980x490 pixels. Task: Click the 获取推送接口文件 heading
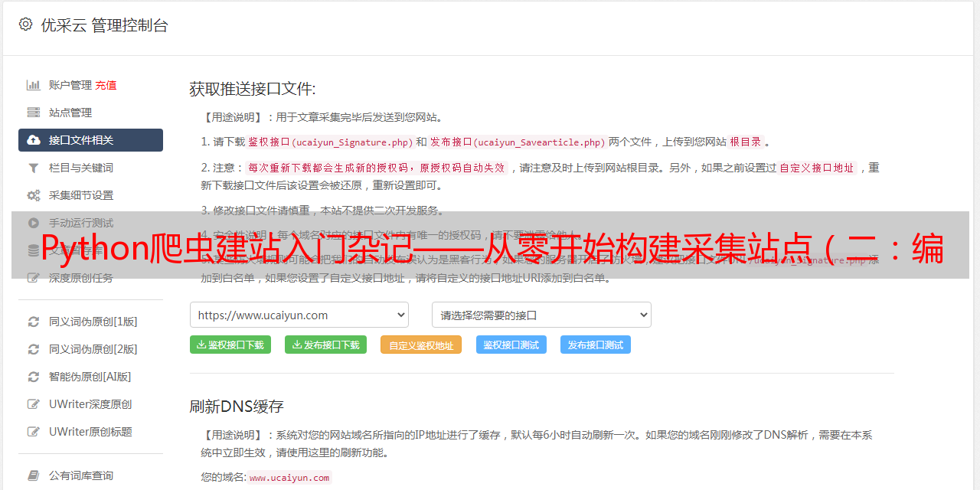[x=253, y=89]
